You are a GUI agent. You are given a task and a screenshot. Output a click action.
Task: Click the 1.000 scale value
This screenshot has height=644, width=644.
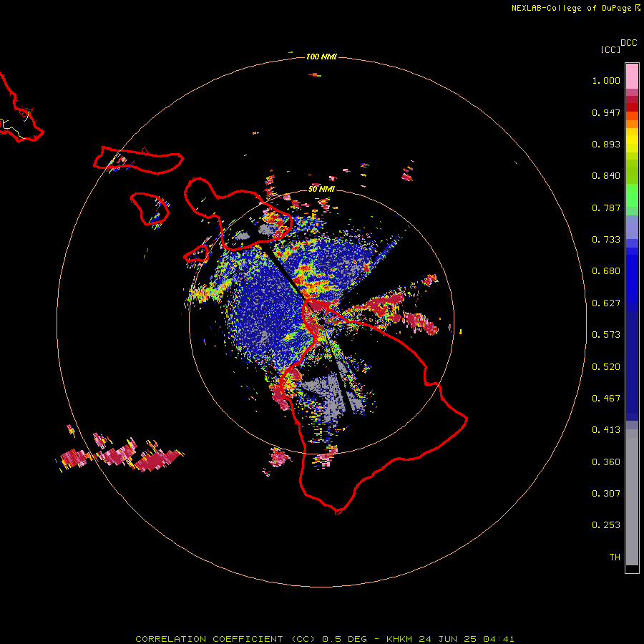pyautogui.click(x=606, y=80)
